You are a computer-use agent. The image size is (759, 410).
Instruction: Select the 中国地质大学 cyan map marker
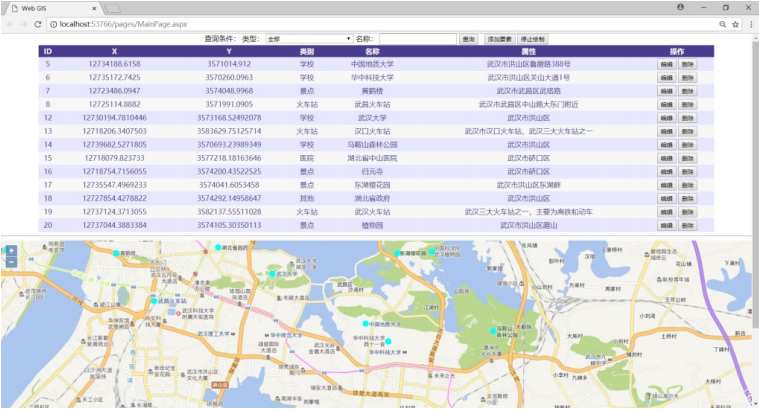pos(365,323)
